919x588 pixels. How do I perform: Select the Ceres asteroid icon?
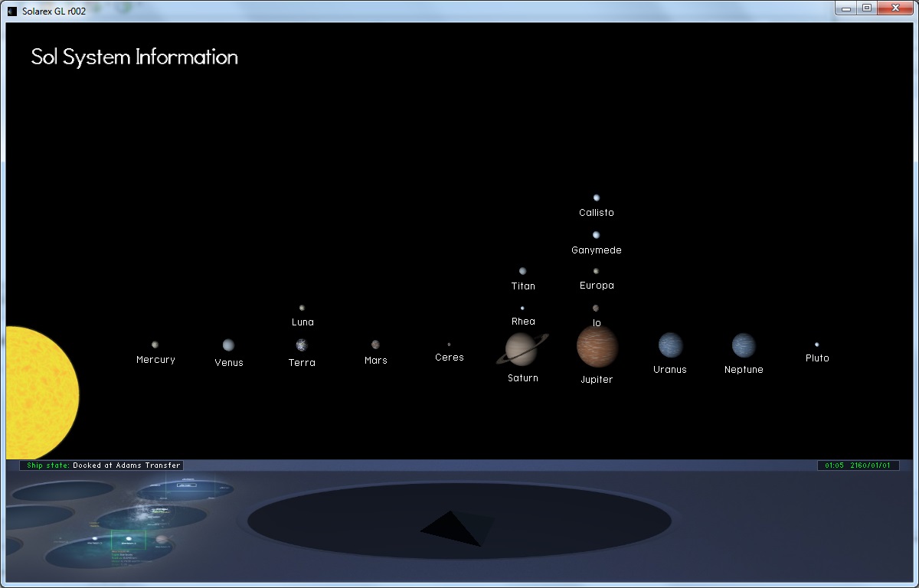point(449,345)
